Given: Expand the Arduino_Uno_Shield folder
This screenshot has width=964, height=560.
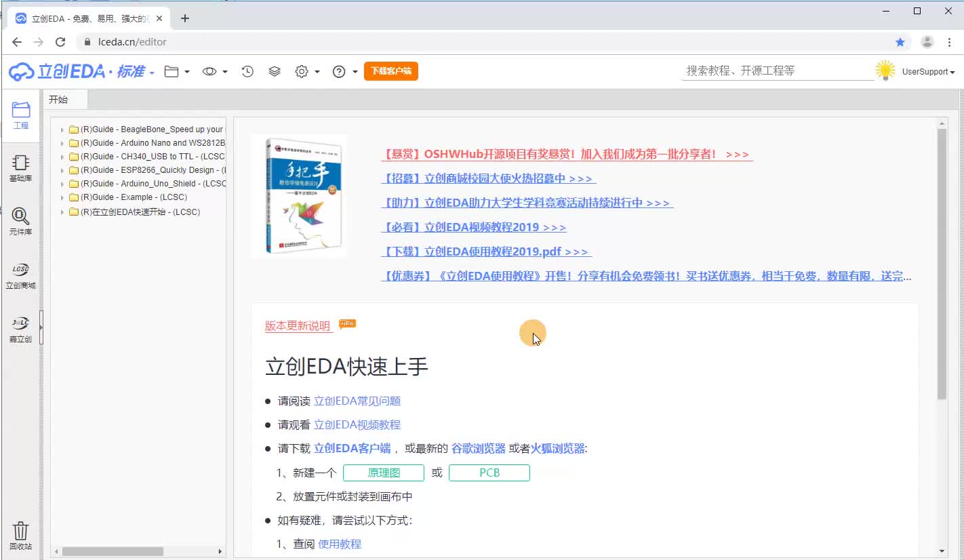Looking at the screenshot, I should (62, 184).
